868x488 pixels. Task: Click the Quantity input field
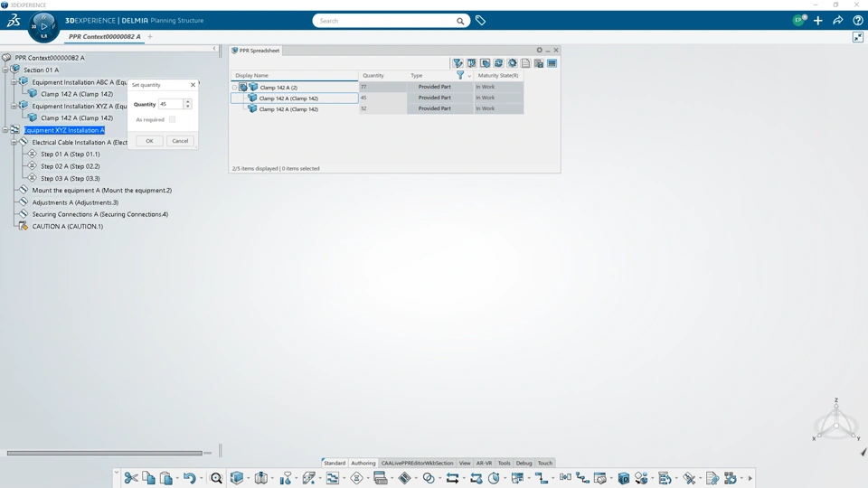(x=171, y=104)
